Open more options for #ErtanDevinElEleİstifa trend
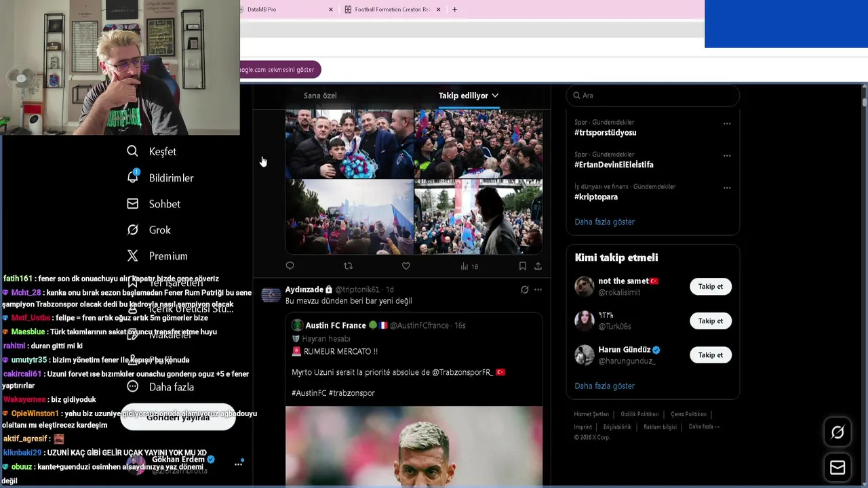The height and width of the screenshot is (488, 868). click(x=727, y=155)
